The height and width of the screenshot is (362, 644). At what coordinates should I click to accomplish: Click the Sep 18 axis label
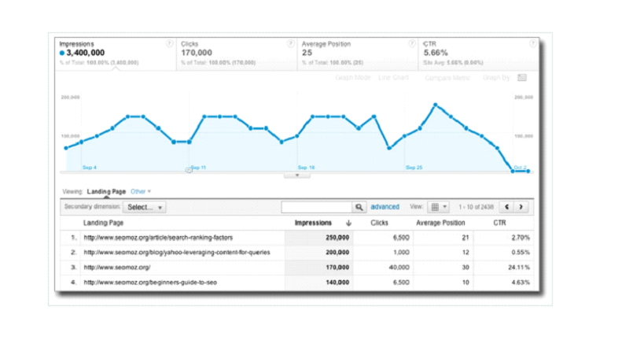coord(306,168)
